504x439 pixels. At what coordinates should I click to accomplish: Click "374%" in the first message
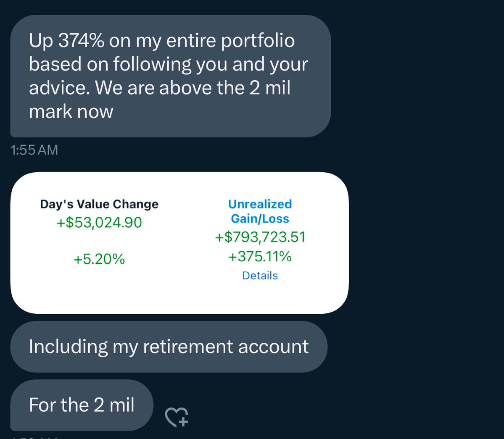[81, 41]
